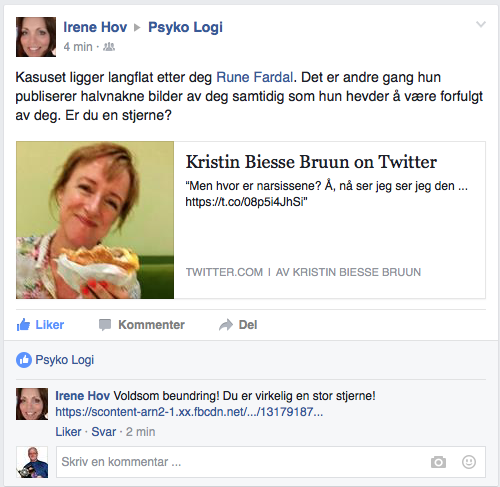Open Irene Hov's profile from post header
500x487 pixels.
(95, 27)
